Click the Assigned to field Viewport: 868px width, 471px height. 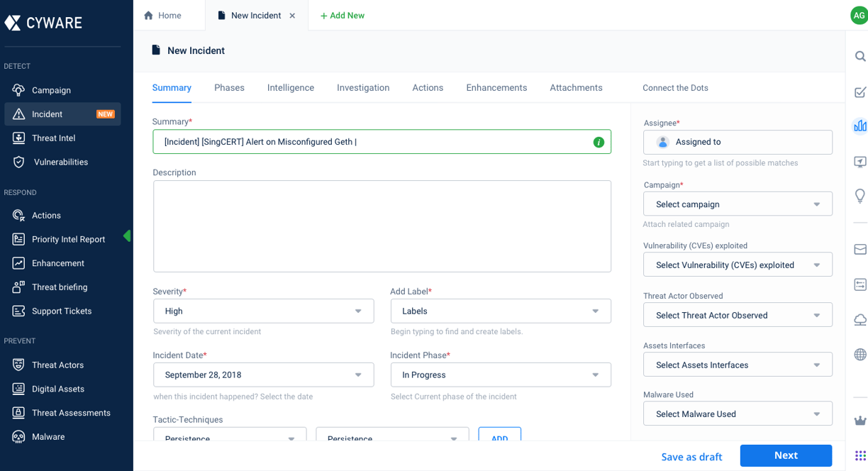pyautogui.click(x=738, y=143)
